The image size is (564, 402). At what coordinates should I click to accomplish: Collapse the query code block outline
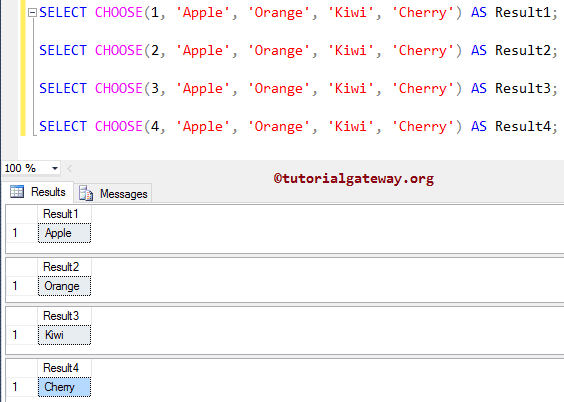pyautogui.click(x=32, y=13)
